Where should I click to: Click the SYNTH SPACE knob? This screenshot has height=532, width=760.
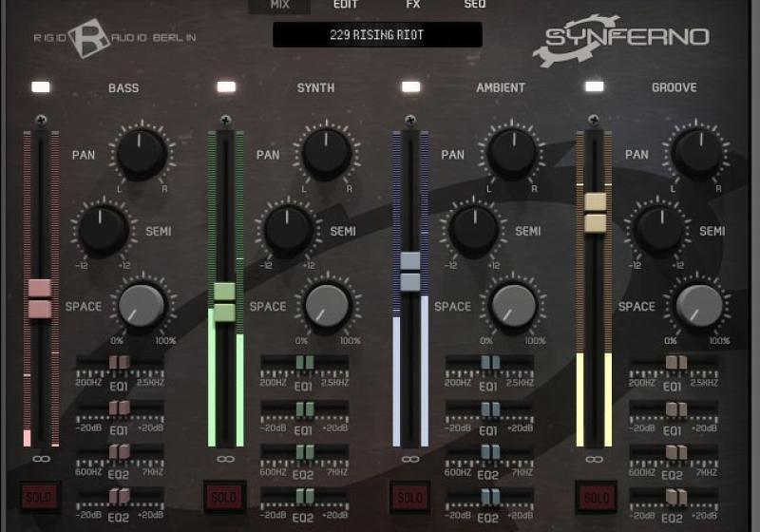point(327,307)
